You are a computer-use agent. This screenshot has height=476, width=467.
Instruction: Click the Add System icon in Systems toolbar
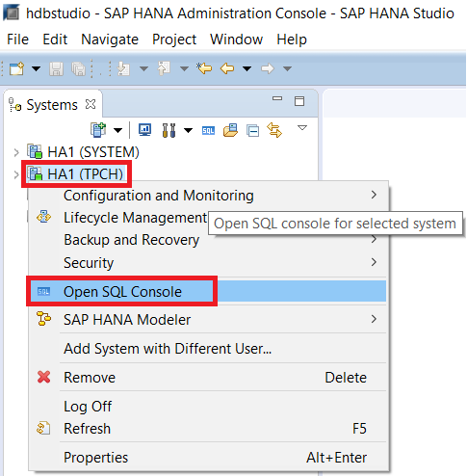coord(98,130)
